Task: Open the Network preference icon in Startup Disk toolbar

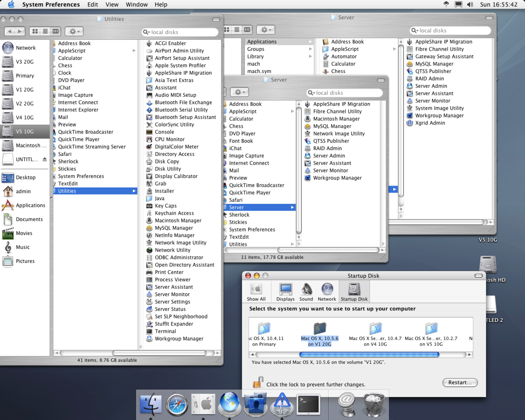Action: 327,292
